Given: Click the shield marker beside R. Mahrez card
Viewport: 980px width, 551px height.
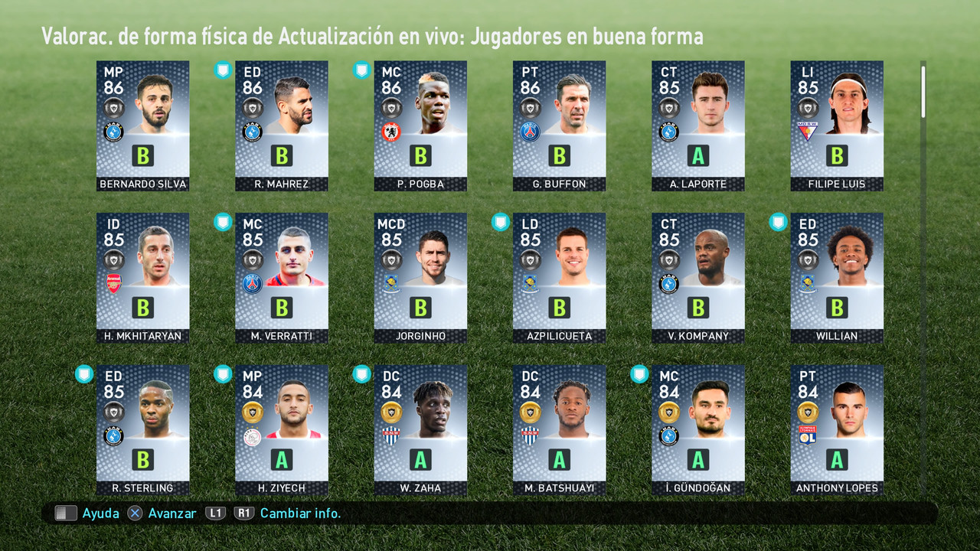Looking at the screenshot, I should tap(222, 70).
